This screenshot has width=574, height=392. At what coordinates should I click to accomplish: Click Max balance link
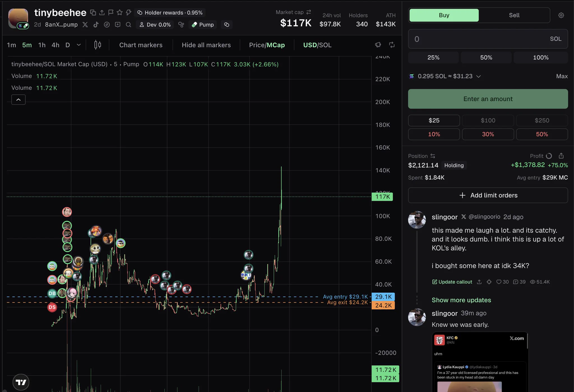coord(562,76)
